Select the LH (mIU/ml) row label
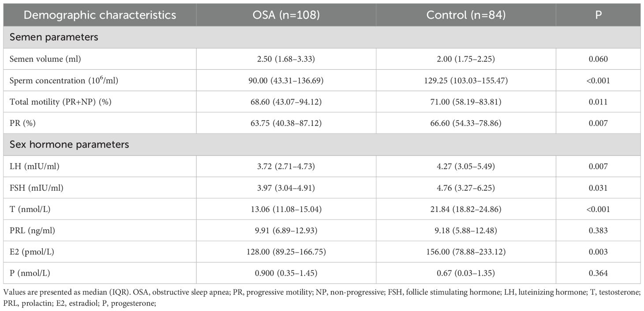Viewport: 644px width, 311px height. click(35, 166)
